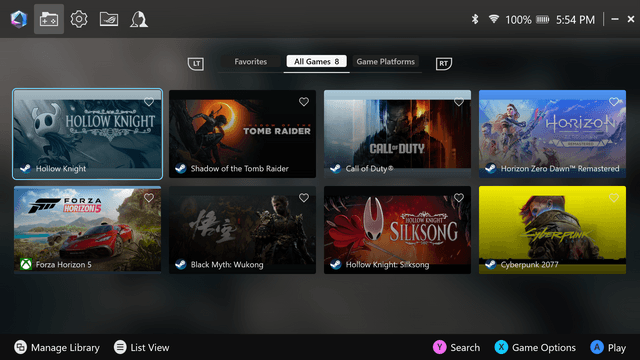
Task: Select the Hollow Knight: Silksong tile
Action: click(x=397, y=230)
